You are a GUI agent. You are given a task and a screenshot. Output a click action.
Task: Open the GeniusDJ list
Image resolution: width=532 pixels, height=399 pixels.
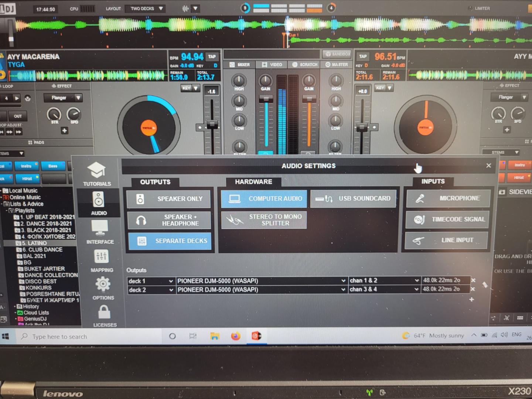(x=35, y=319)
